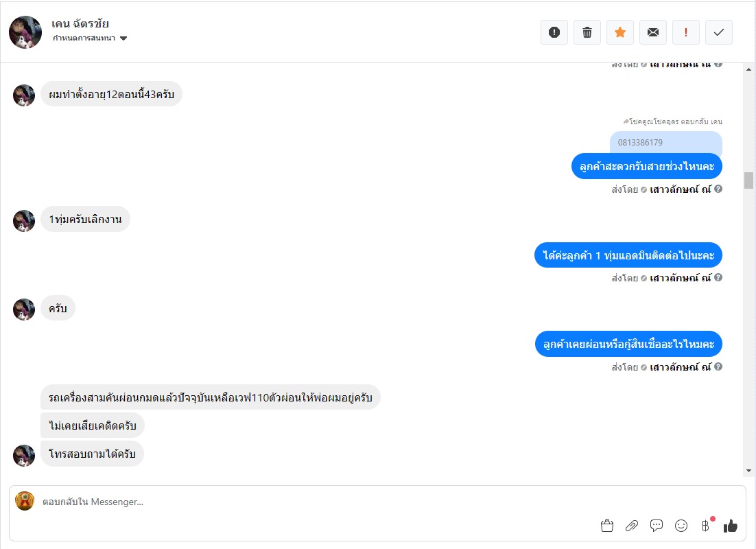Send a thumbs-up like
The height and width of the screenshot is (549, 756).
[731, 526]
